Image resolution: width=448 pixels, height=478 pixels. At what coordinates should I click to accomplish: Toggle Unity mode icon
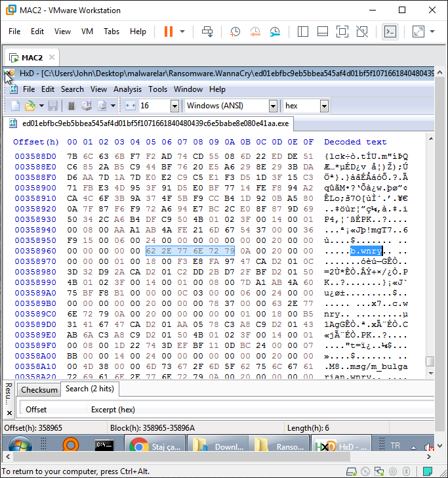point(362,32)
